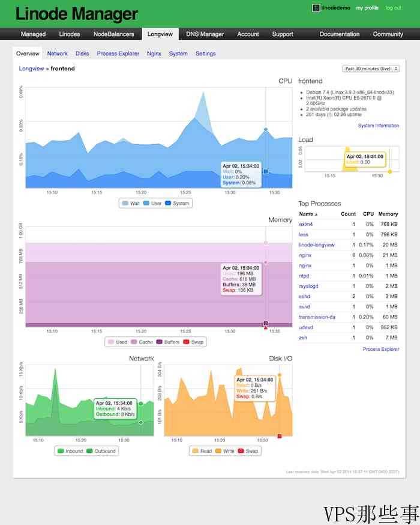
Task: Click the Write data point on Disk I/O chart
Action: (x=280, y=375)
